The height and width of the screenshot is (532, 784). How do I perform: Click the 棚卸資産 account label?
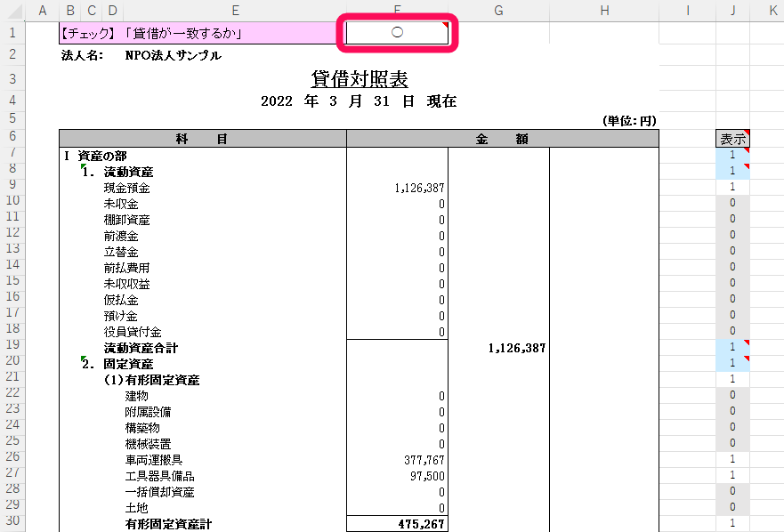[127, 220]
